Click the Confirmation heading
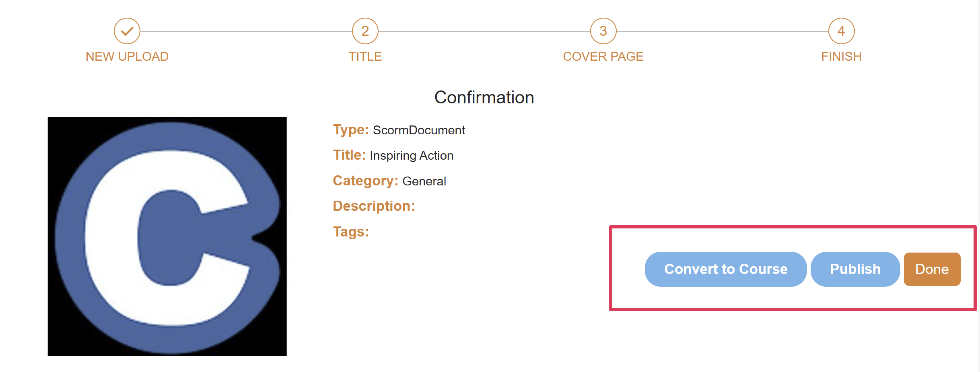Screen dimensions: 980x372 [484, 97]
